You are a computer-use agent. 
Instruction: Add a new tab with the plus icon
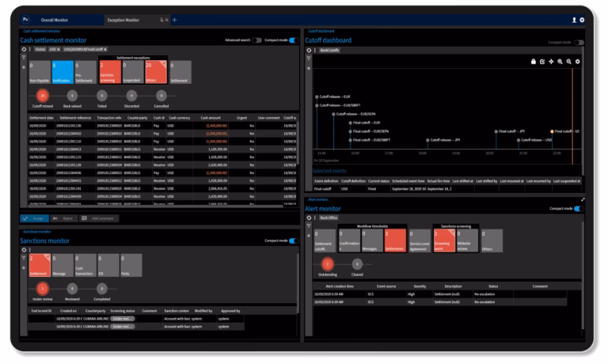(x=174, y=20)
